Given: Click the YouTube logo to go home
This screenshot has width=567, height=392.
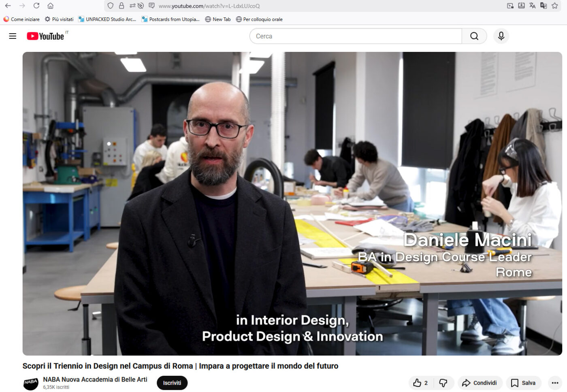Looking at the screenshot, I should point(46,36).
